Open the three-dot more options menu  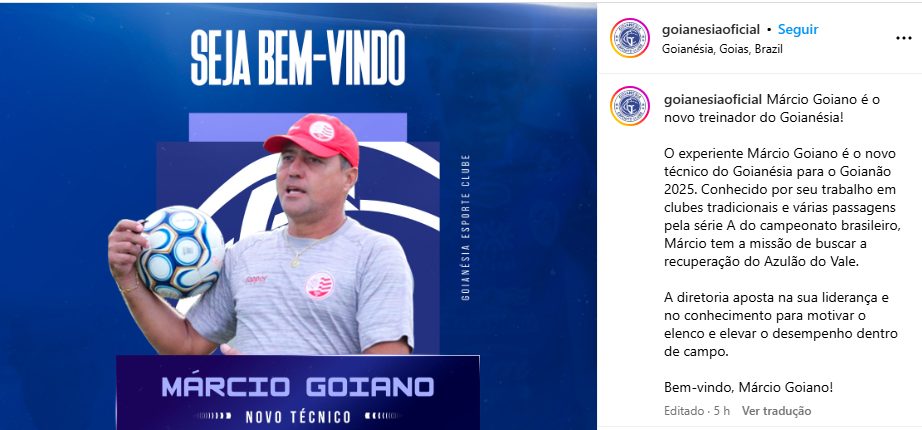coord(903,38)
